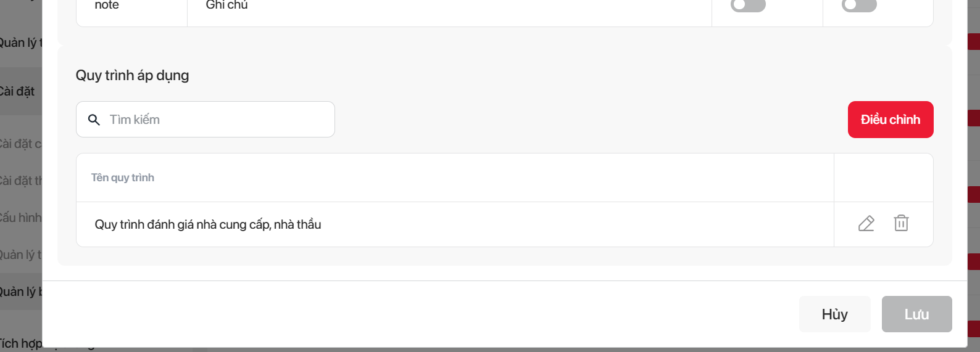
Task: Toggle the right switch in the note row
Action: [x=859, y=5]
